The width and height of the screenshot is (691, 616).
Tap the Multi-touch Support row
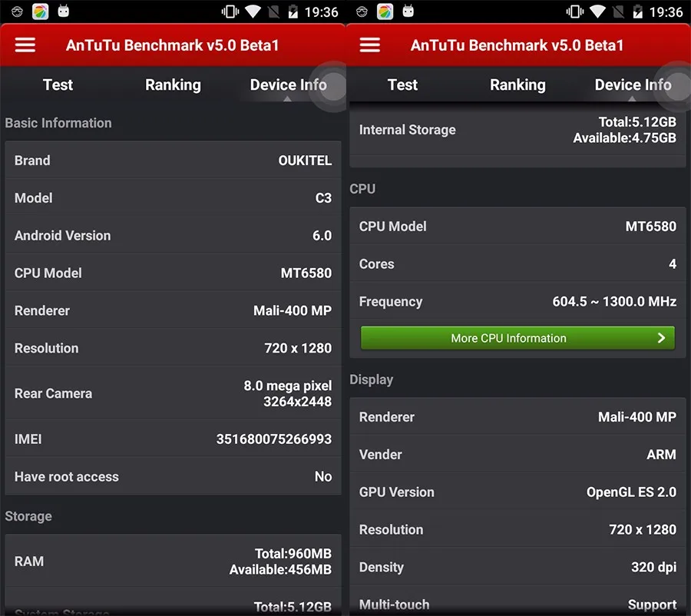pyautogui.click(x=517, y=601)
